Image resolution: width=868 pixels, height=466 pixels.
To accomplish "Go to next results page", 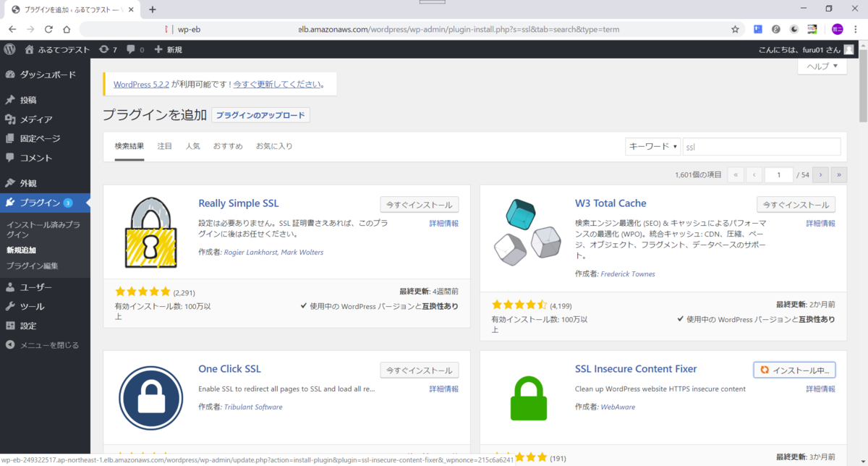I will tap(820, 174).
